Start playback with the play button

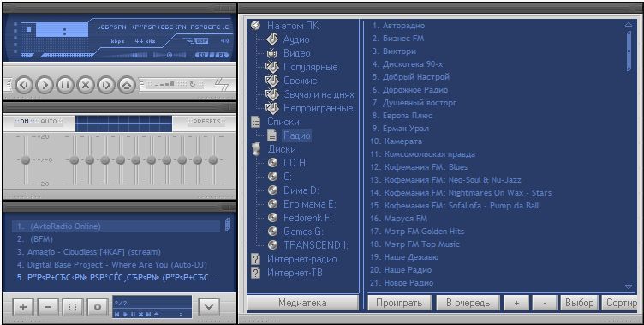click(45, 85)
